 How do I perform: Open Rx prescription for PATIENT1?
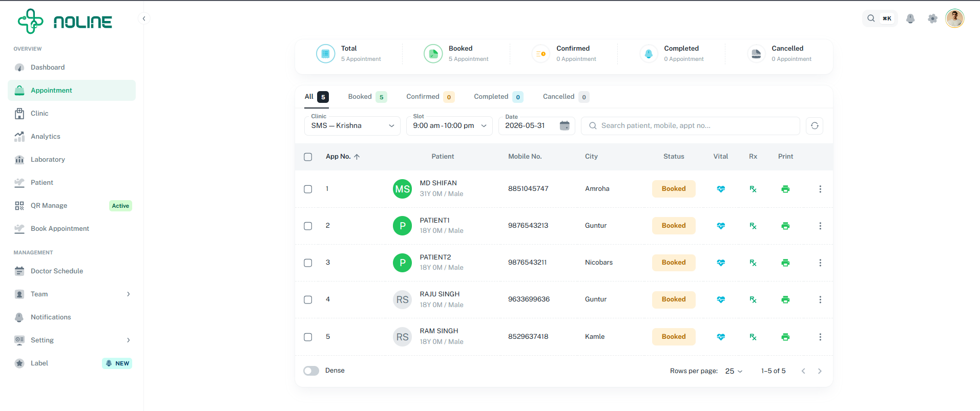click(x=753, y=226)
